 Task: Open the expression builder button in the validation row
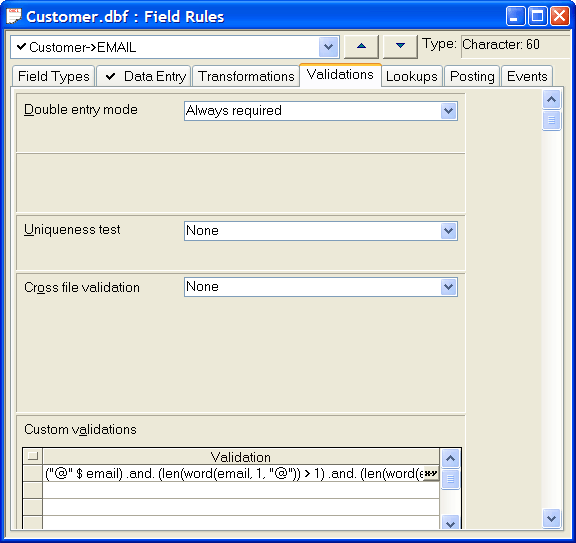pos(431,473)
